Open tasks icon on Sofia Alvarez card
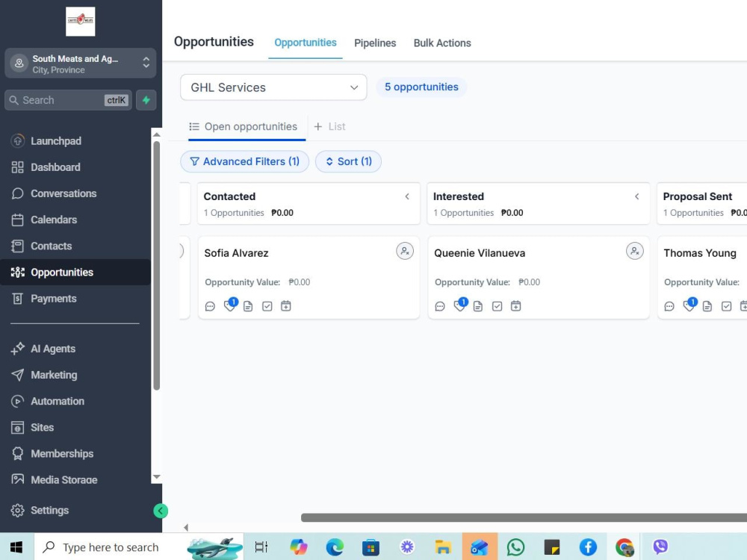Image resolution: width=747 pixels, height=560 pixels. [x=267, y=306]
